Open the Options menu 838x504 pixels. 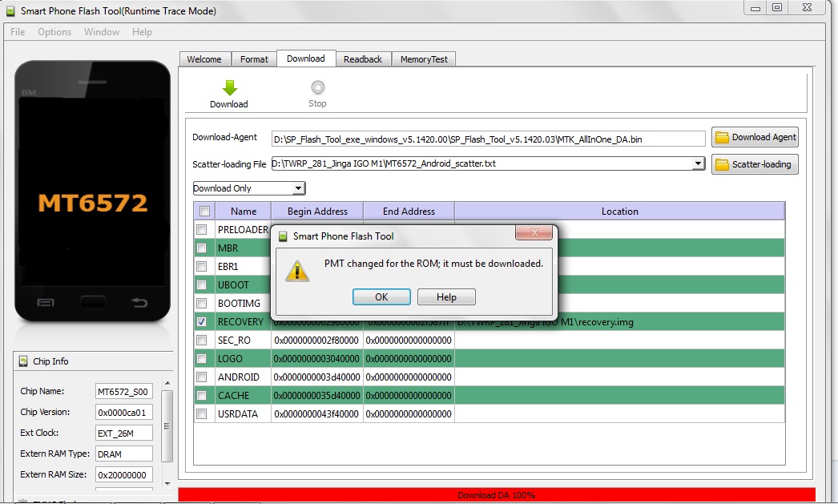pos(54,32)
